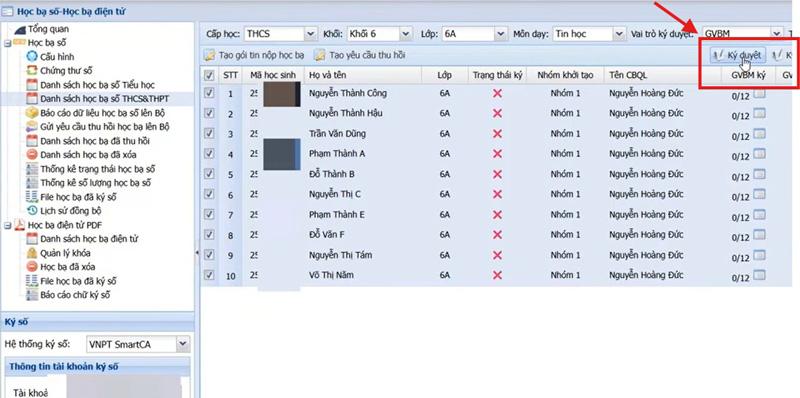This screenshot has width=800, height=398.
Task: Uncheck row 1 Nguyễn Thành Công checkbox
Action: pos(209,93)
